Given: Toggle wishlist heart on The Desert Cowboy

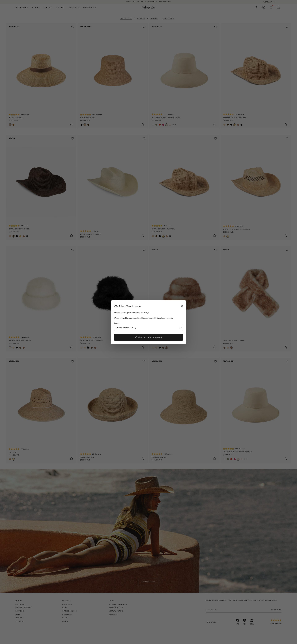Looking at the screenshot, I should [287, 138].
